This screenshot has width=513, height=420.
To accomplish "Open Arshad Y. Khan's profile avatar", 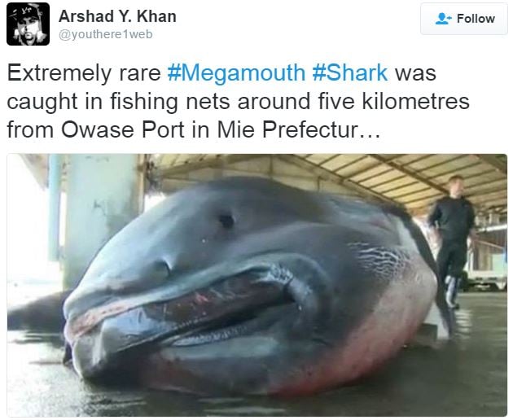I will 28,24.
